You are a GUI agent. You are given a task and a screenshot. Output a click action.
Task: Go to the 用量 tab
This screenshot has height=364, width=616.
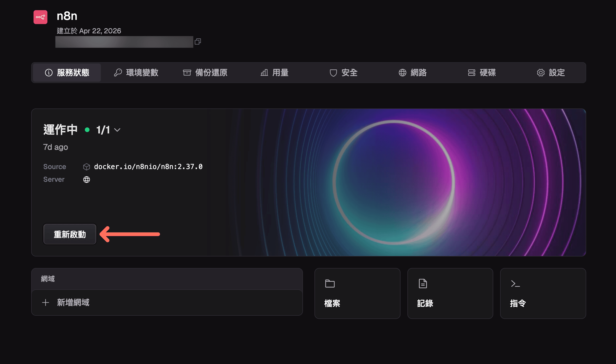(274, 73)
